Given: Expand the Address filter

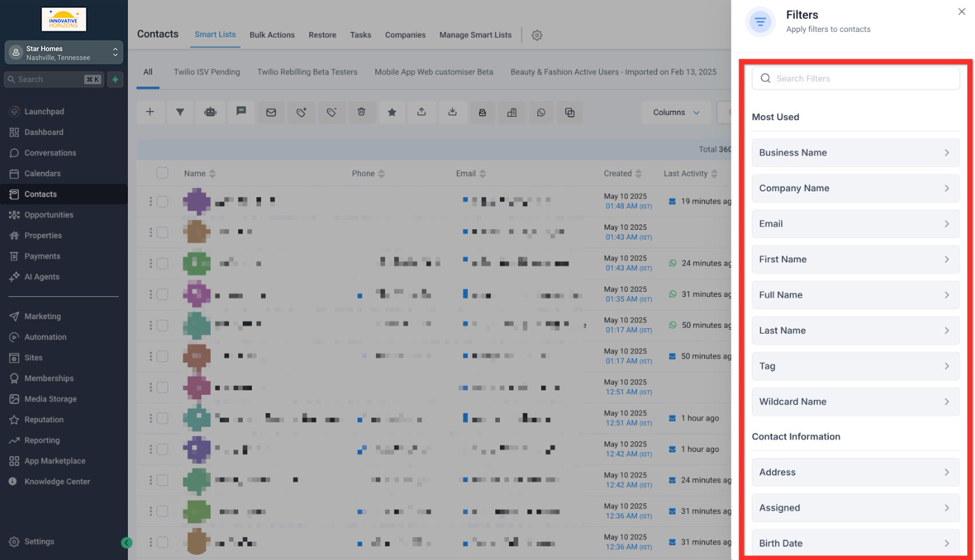Looking at the screenshot, I should (856, 472).
